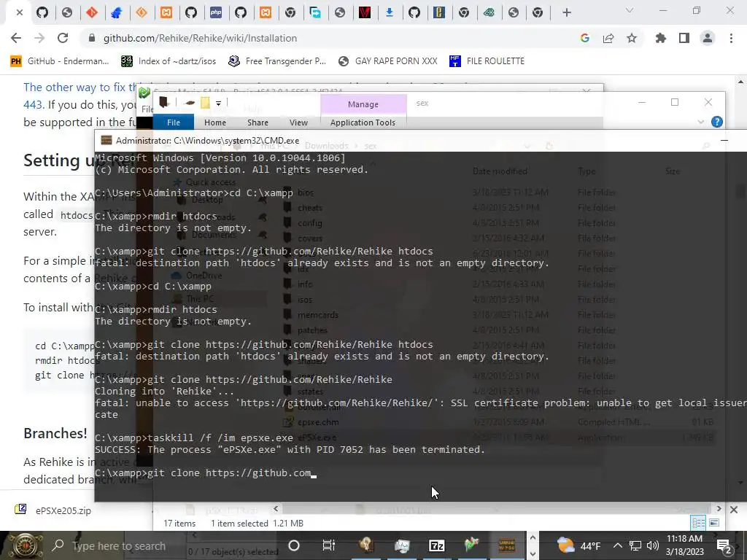
Task: View site info via the lock icon
Action: 92,38
